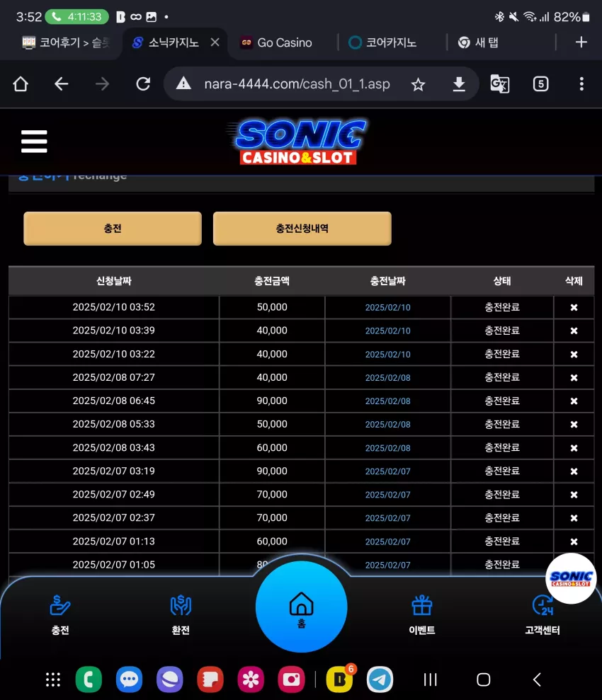Tap the Android recent apps button

[430, 679]
